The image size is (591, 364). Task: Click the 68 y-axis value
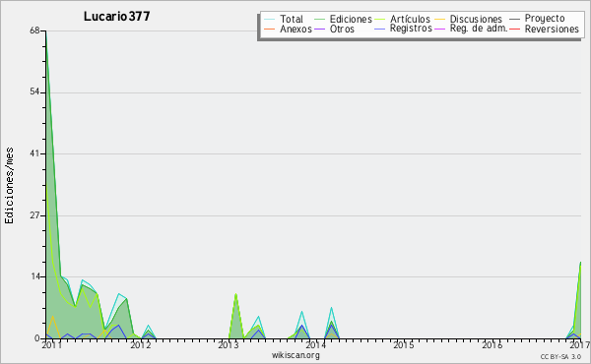click(x=34, y=30)
